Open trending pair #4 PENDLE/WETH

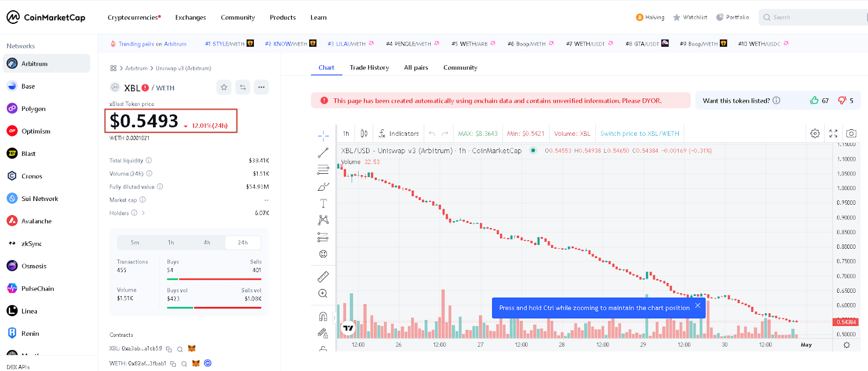point(412,43)
